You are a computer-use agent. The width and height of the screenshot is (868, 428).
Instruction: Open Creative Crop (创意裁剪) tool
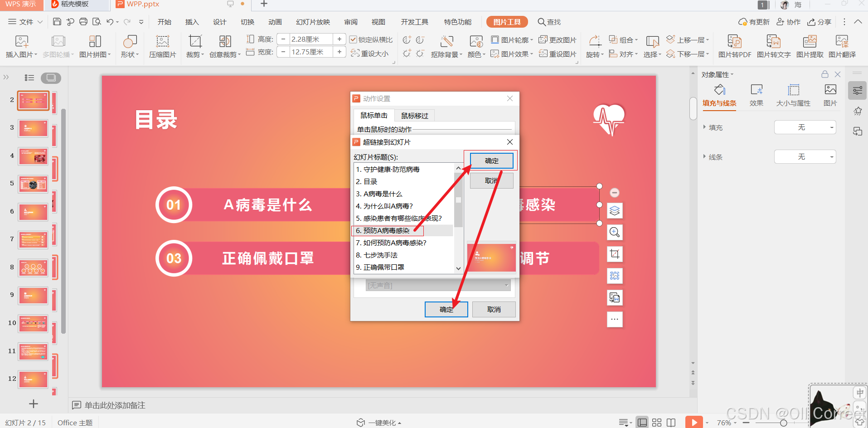tap(225, 42)
